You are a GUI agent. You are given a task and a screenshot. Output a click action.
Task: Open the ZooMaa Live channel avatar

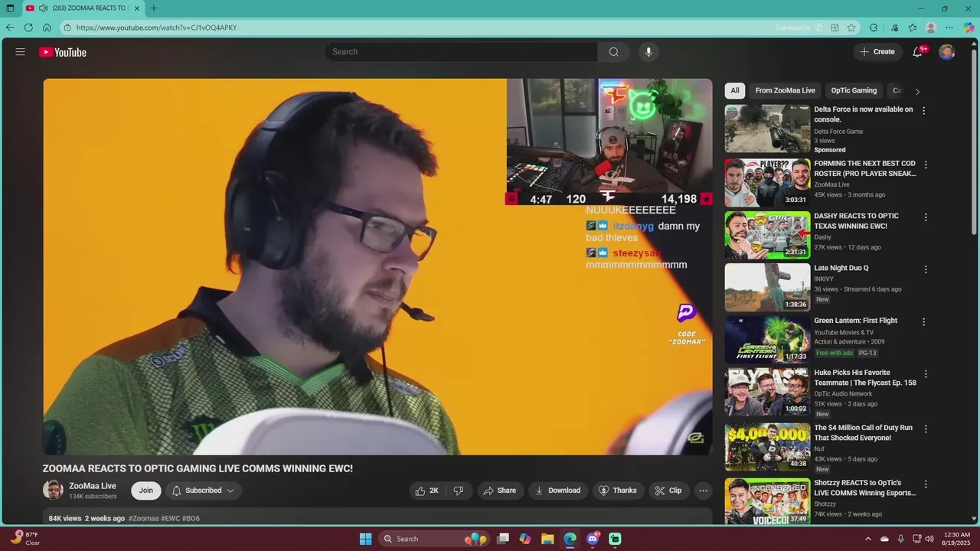point(53,491)
